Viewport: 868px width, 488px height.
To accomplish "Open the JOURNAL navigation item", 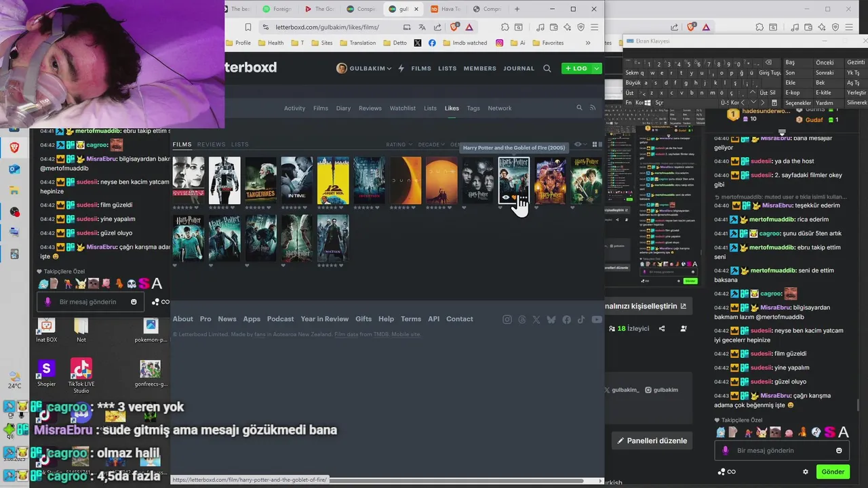I will pos(519,68).
